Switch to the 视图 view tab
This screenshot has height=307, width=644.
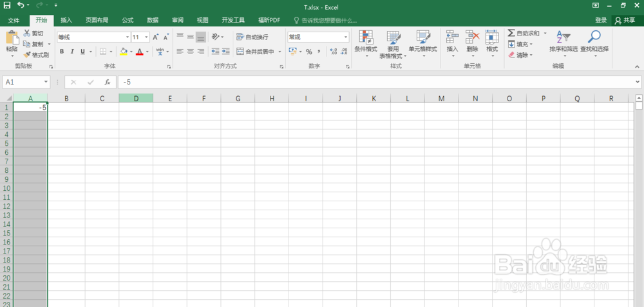(x=202, y=20)
